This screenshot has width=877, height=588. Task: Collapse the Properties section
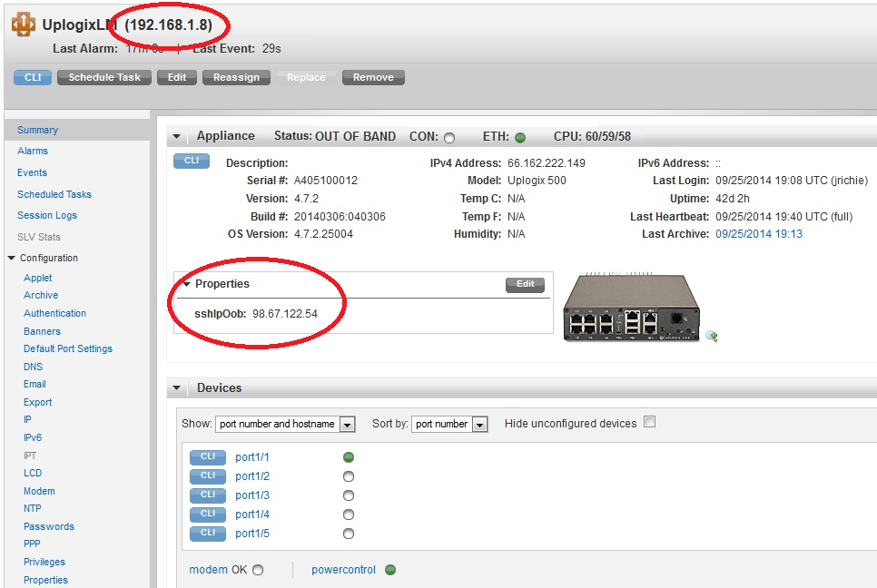tap(187, 284)
